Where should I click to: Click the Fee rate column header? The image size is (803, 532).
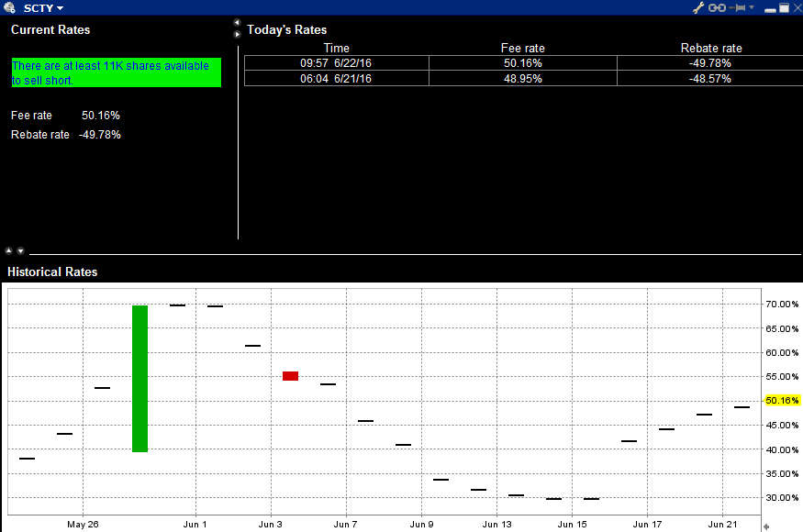(523, 48)
